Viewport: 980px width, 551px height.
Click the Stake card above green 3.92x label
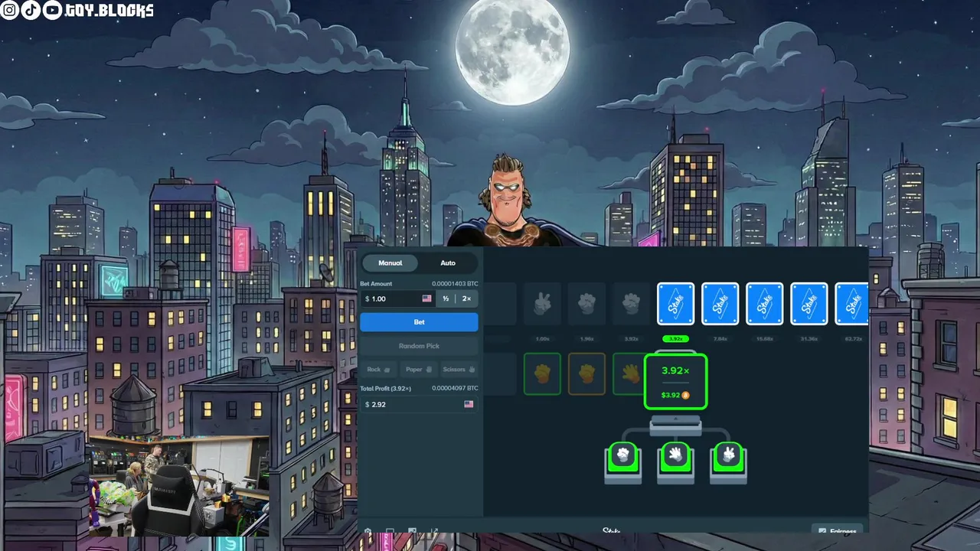coord(676,304)
